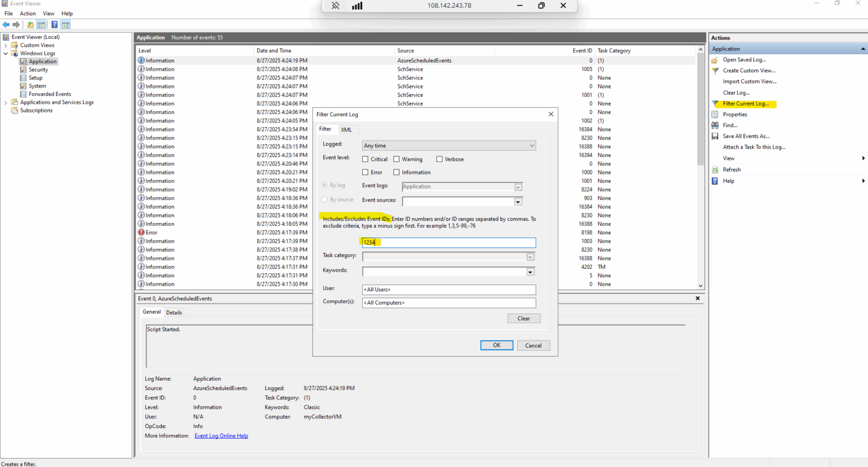Image resolution: width=868 pixels, height=467 pixels.
Task: Enable the Critical event level checkbox
Action: point(365,159)
